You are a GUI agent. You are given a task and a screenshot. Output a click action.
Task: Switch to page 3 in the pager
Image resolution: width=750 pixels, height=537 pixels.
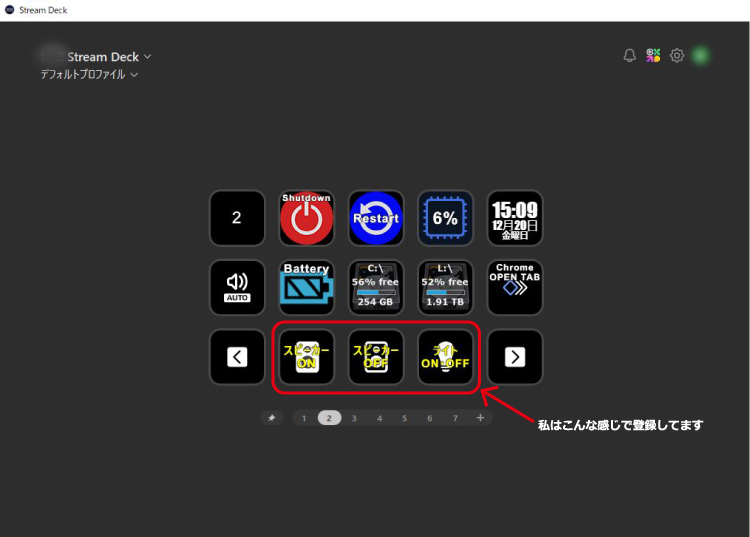point(354,418)
